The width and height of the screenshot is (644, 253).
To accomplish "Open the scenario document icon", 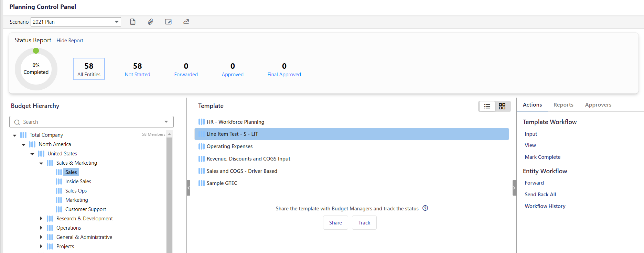I will (x=133, y=22).
